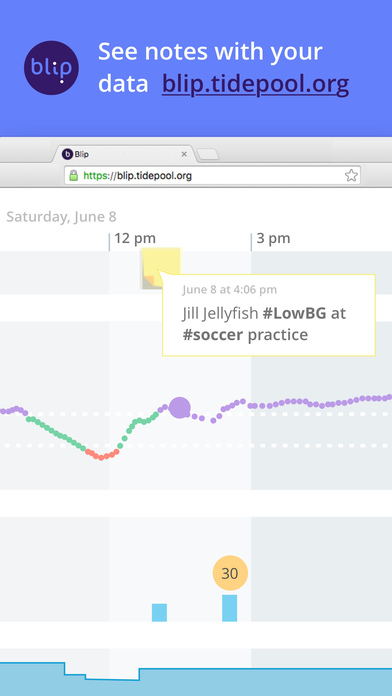Click the 3 pm timeline marker

pos(273,238)
